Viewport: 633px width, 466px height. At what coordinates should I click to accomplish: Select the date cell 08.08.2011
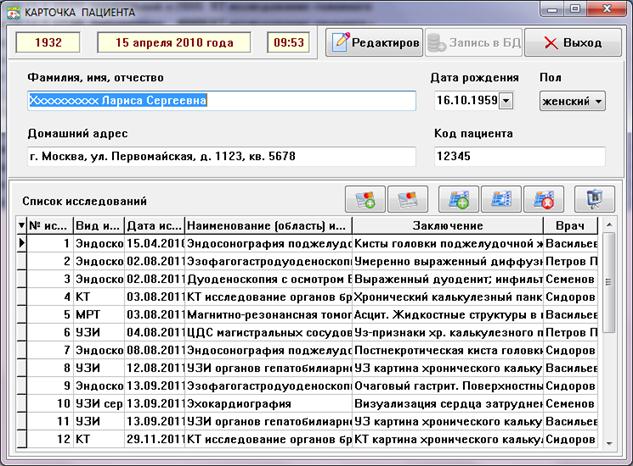pyautogui.click(x=155, y=350)
